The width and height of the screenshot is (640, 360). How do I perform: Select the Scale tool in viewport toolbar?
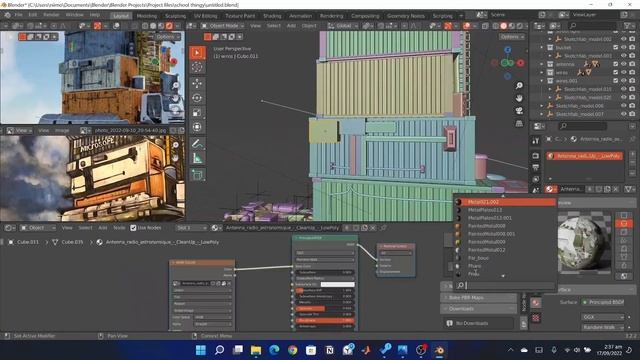tap(197, 113)
